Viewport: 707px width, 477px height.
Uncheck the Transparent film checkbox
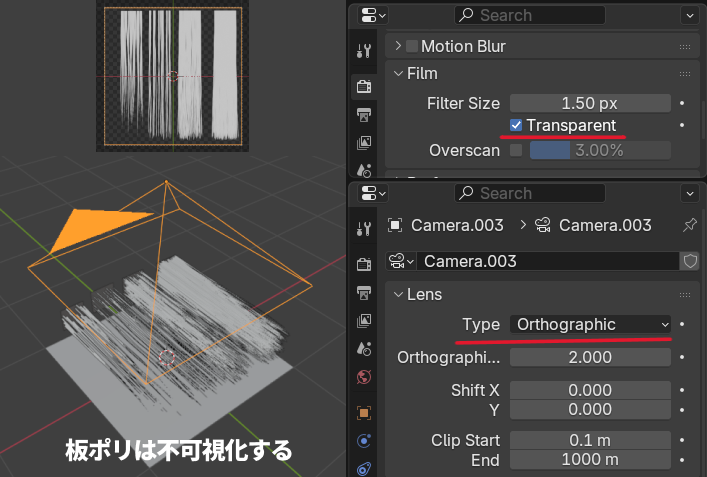(x=516, y=125)
